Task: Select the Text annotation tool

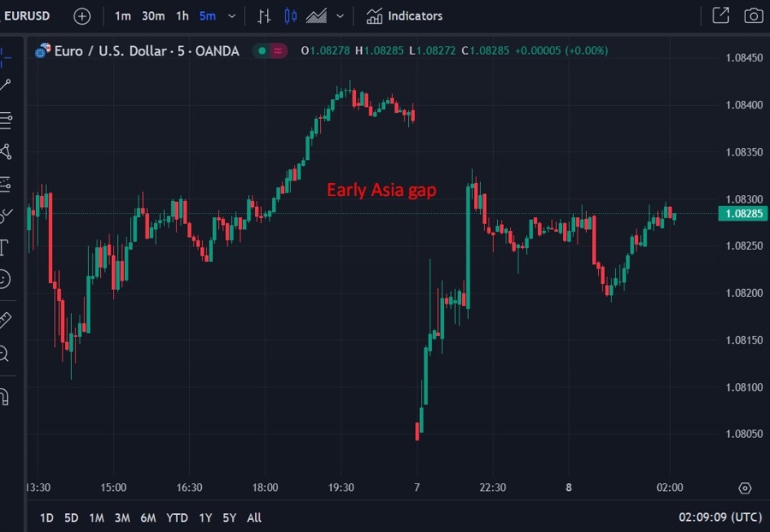Action: tap(4, 247)
